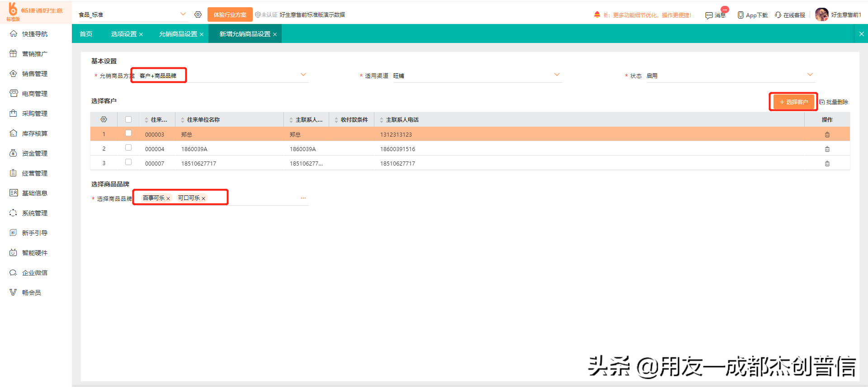Open 在线客服 customer service
The height and width of the screenshot is (389, 868).
pos(790,15)
